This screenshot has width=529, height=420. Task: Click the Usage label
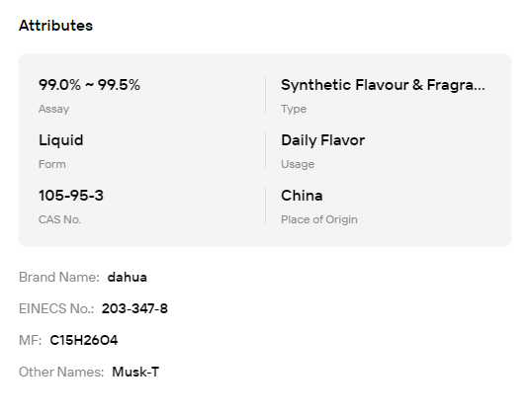(298, 164)
